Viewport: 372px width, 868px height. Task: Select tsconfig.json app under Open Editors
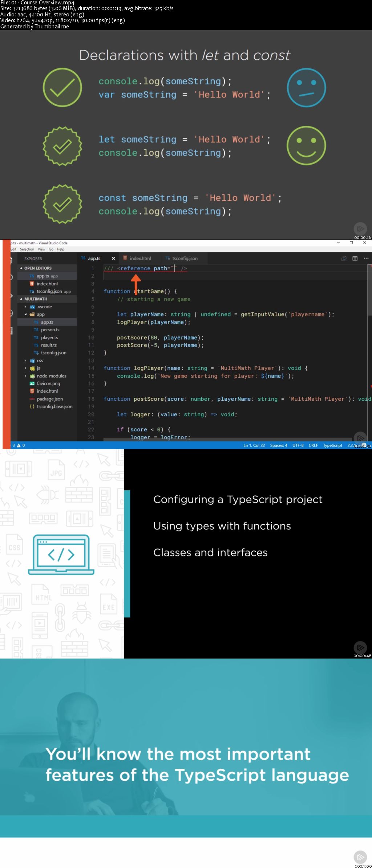coord(47,291)
